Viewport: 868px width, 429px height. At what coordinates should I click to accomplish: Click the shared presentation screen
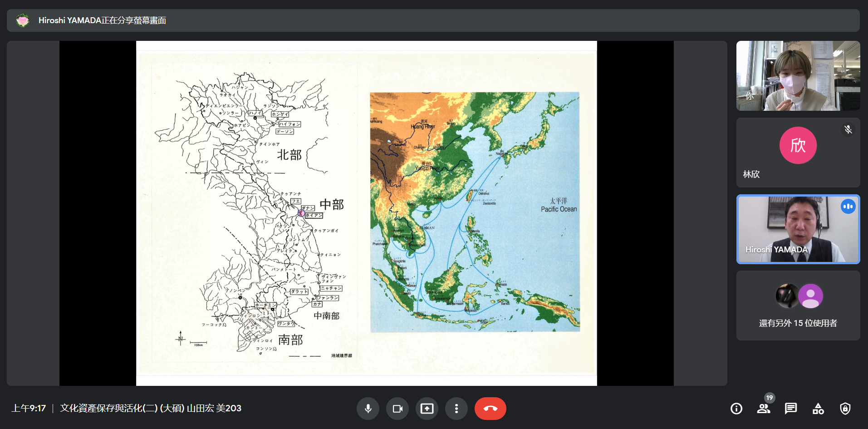(366, 213)
